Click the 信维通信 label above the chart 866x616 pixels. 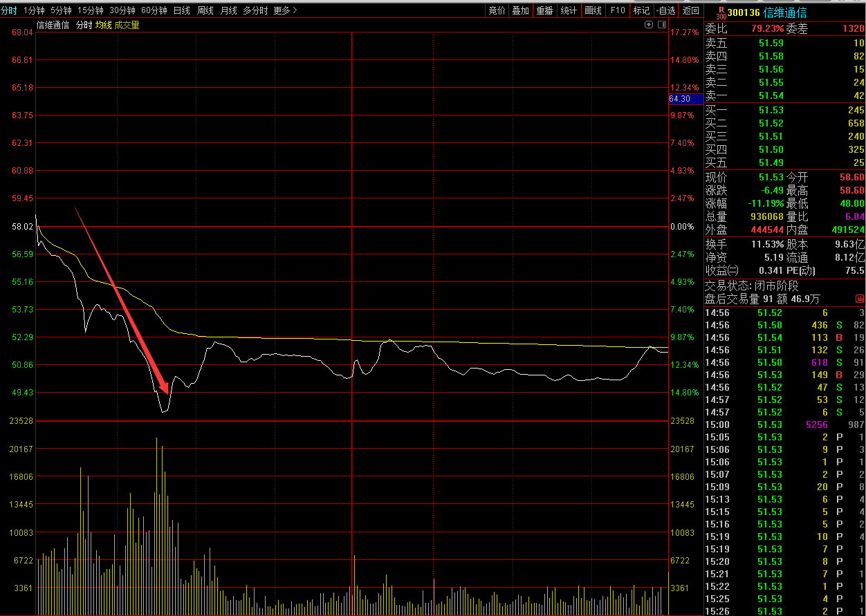53,25
